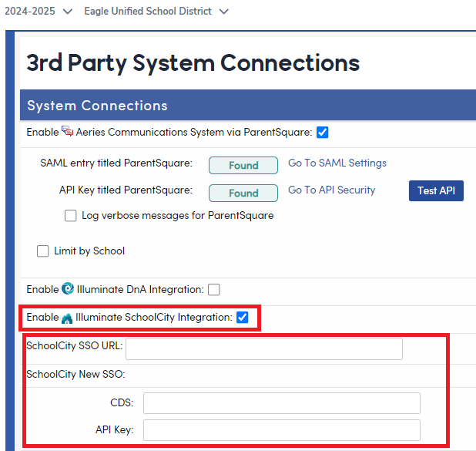Click the SchoolCity New SSO label

[x=75, y=374]
